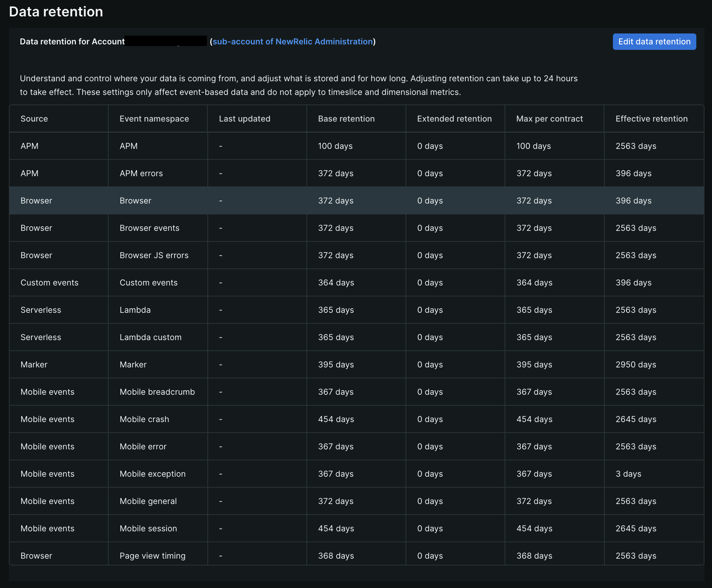Select the Lambda custom row
The width and height of the screenshot is (712, 588).
click(x=150, y=337)
